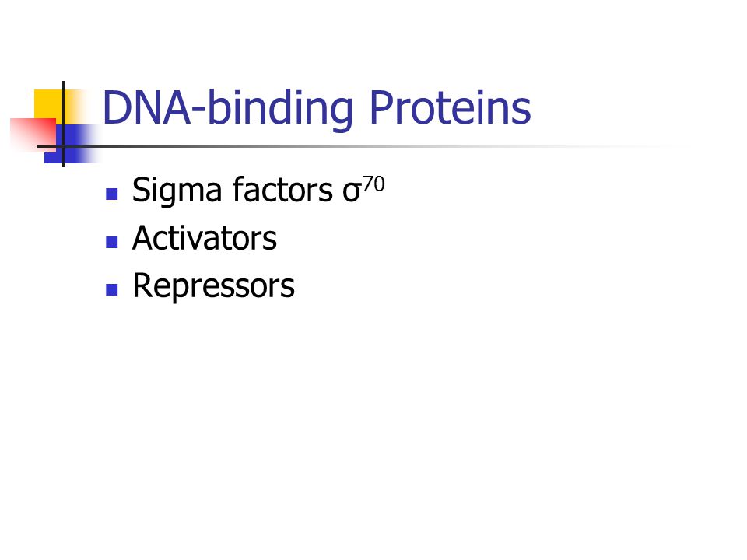Click the word 'factors' in the first bullet
This screenshot has height=560, width=747.
(x=282, y=190)
